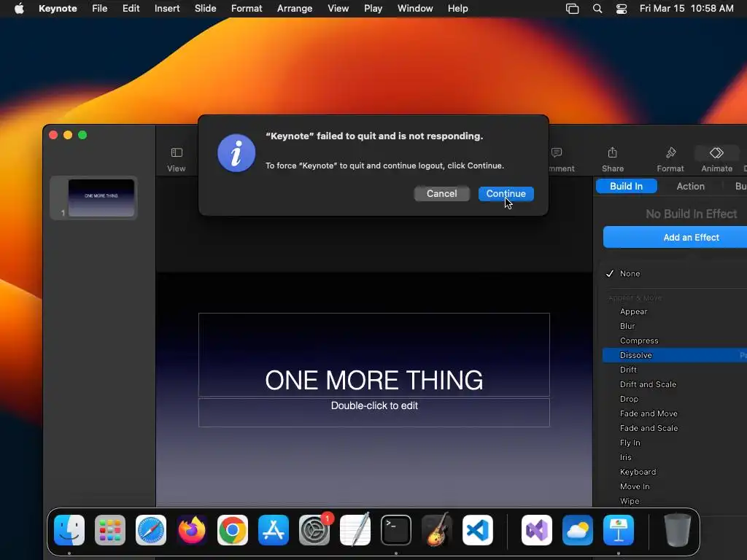
Task: Open the Format inspector
Action: pos(670,160)
